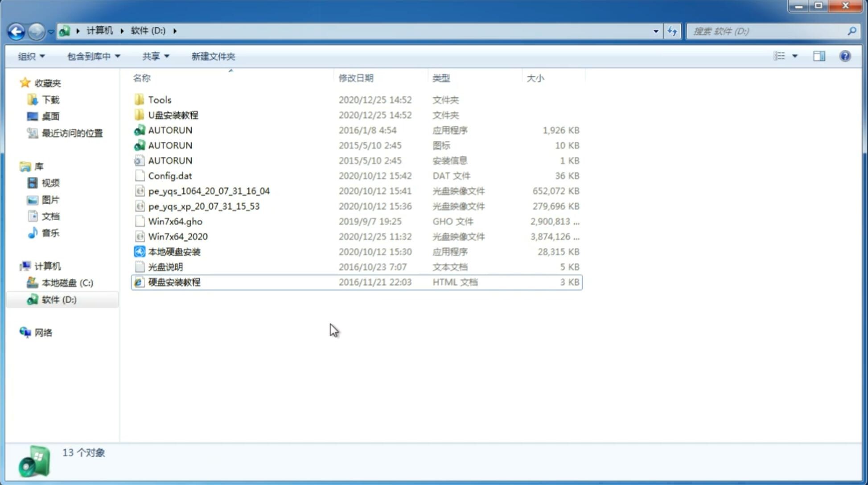This screenshot has height=485, width=868.
Task: Open Win7x64_2020 disc image file
Action: tap(177, 237)
